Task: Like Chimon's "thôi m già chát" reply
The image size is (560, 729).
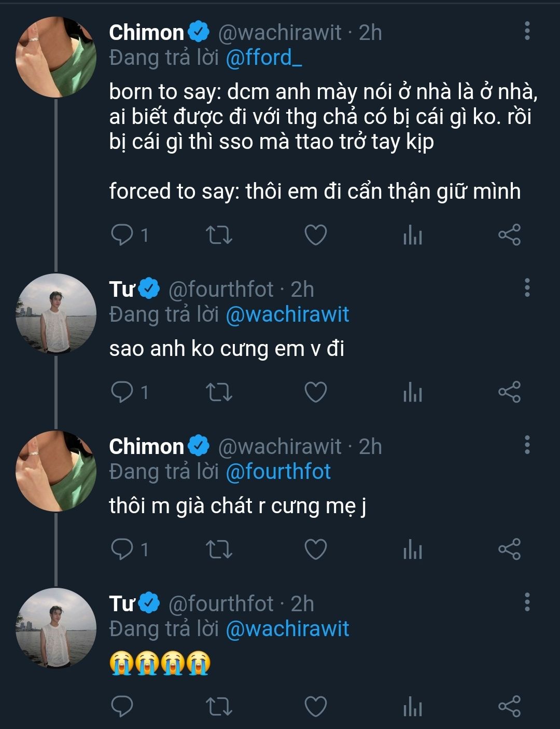Action: coord(315,549)
